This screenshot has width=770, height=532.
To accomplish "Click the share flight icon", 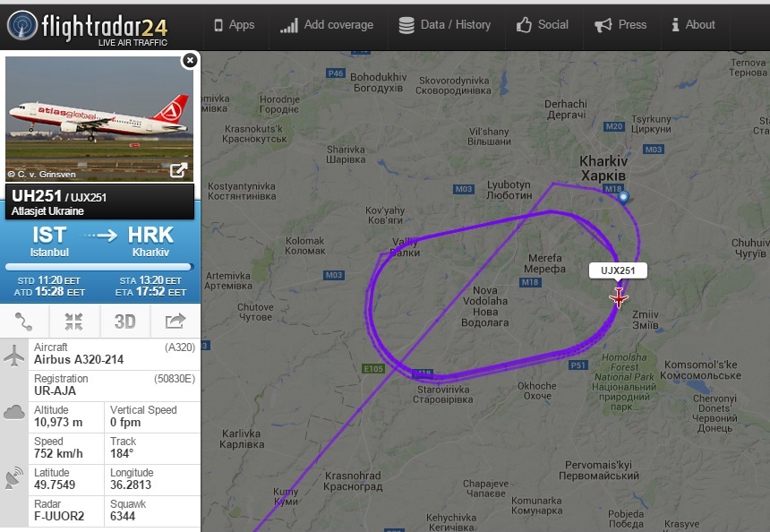I will [175, 322].
